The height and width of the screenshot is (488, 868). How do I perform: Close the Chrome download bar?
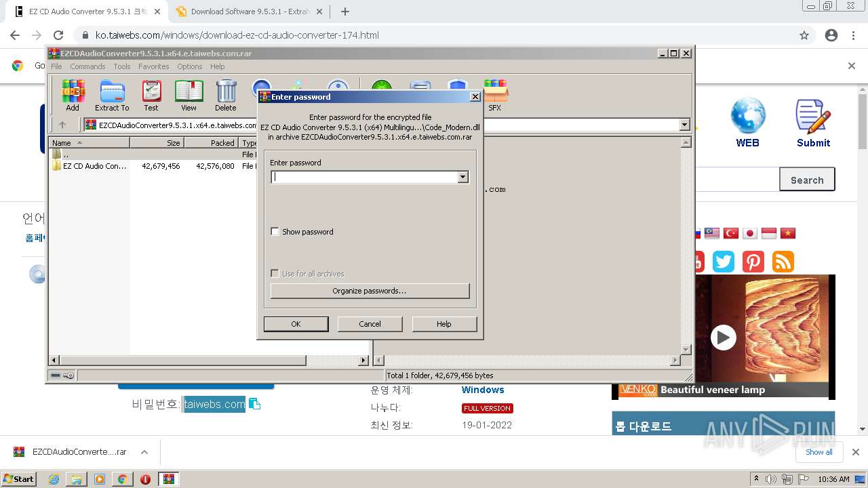tap(855, 452)
